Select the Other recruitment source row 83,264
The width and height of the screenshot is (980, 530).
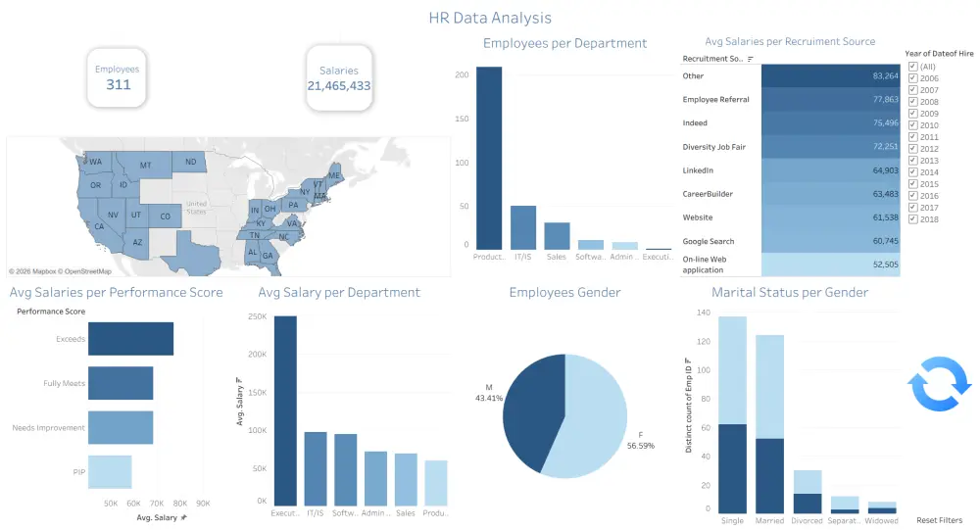[x=790, y=75]
